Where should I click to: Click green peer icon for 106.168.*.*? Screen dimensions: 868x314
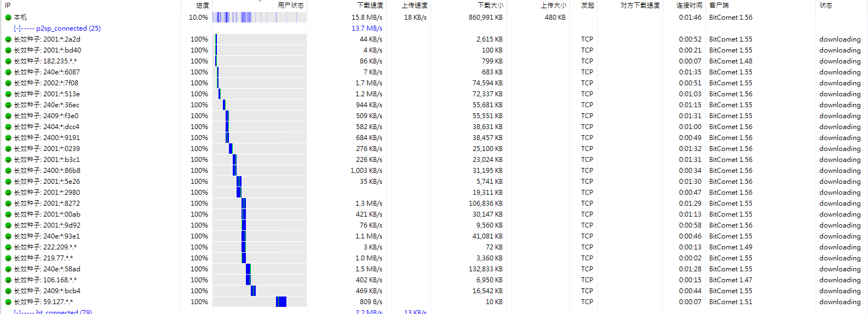pyautogui.click(x=8, y=280)
